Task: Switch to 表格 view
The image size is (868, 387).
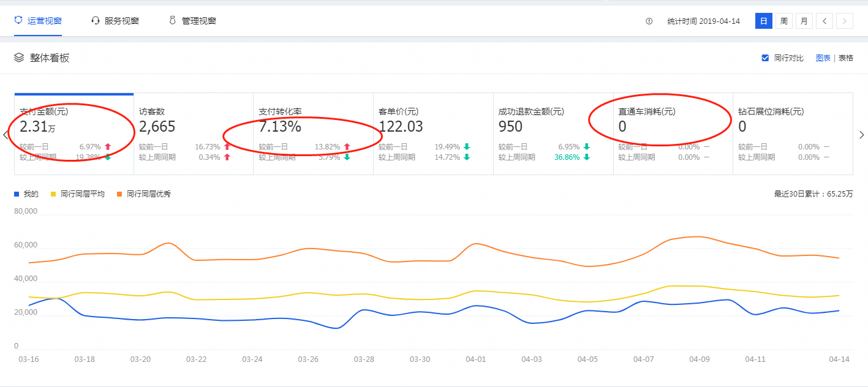Action: pos(846,58)
